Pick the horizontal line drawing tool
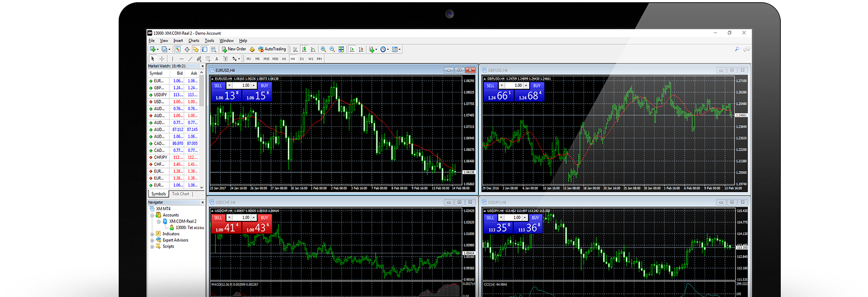Screen dimensions: 868x297 click(181, 58)
